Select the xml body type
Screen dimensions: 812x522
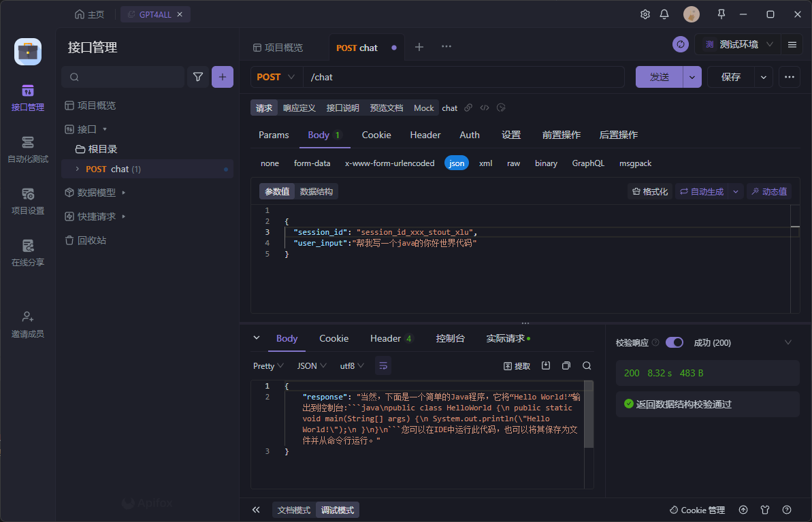coord(486,163)
